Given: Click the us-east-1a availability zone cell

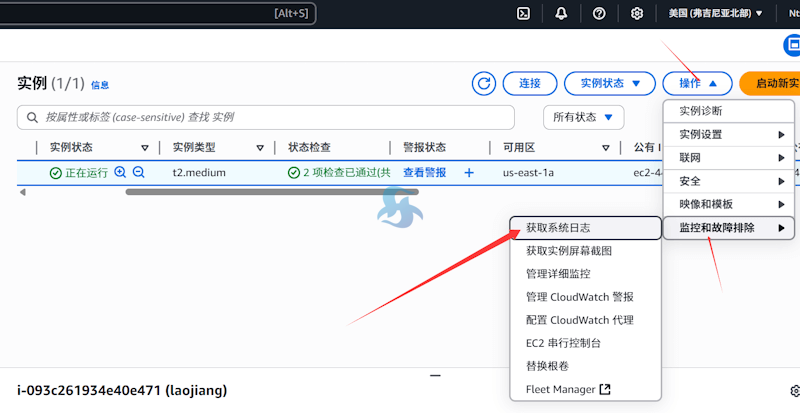Looking at the screenshot, I should click(528, 173).
